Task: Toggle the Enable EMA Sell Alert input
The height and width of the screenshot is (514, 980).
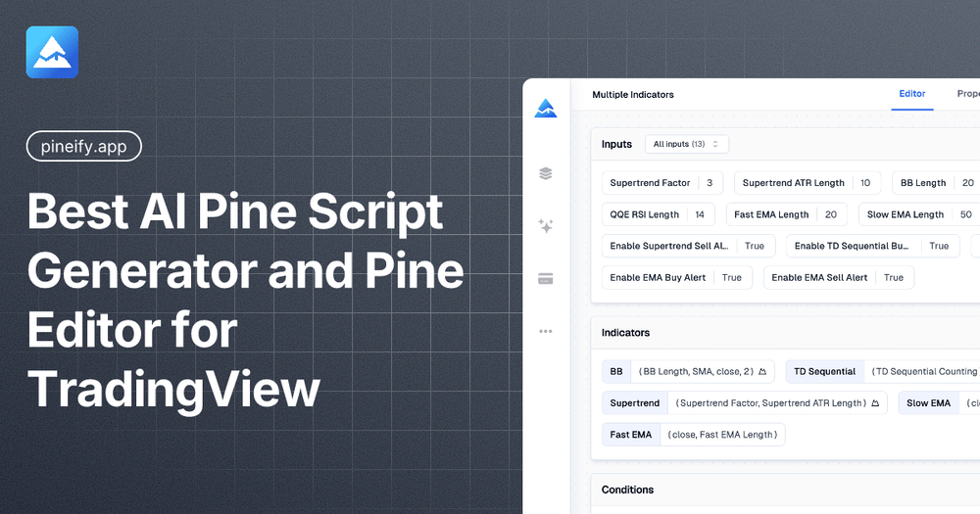Action: point(839,278)
